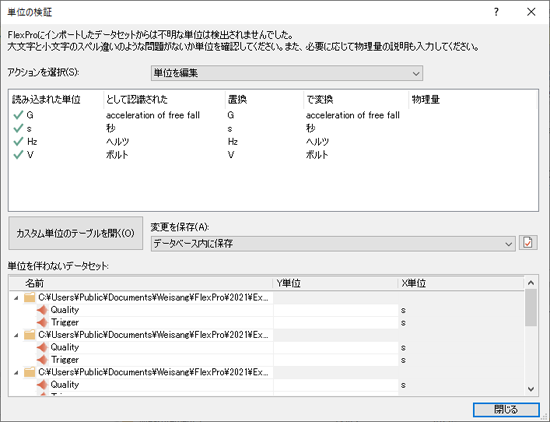Click the checkmark icon next to Hz
This screenshot has width=550, height=422.
(x=18, y=142)
